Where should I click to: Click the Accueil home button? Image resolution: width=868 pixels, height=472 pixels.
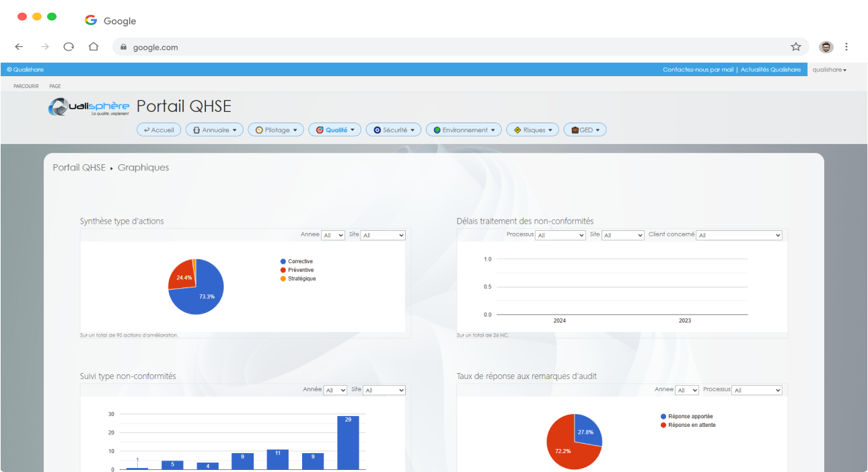159,130
